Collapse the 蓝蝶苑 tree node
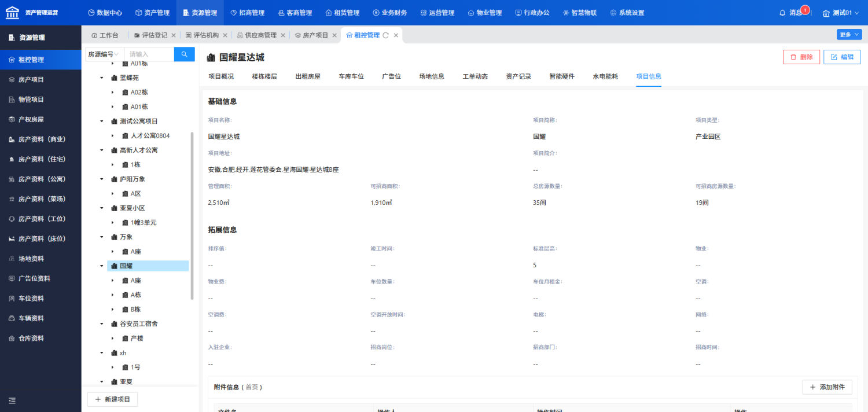This screenshot has height=412, width=868. (101, 78)
